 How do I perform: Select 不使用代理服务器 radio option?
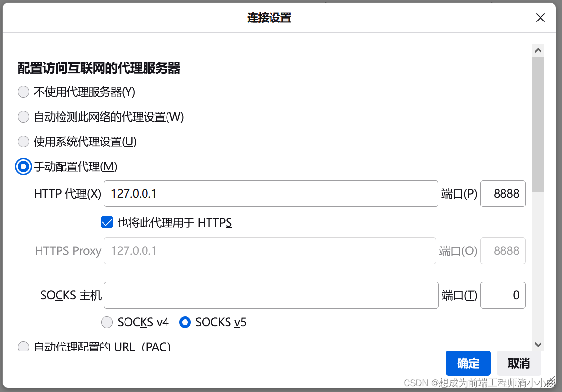coord(23,92)
